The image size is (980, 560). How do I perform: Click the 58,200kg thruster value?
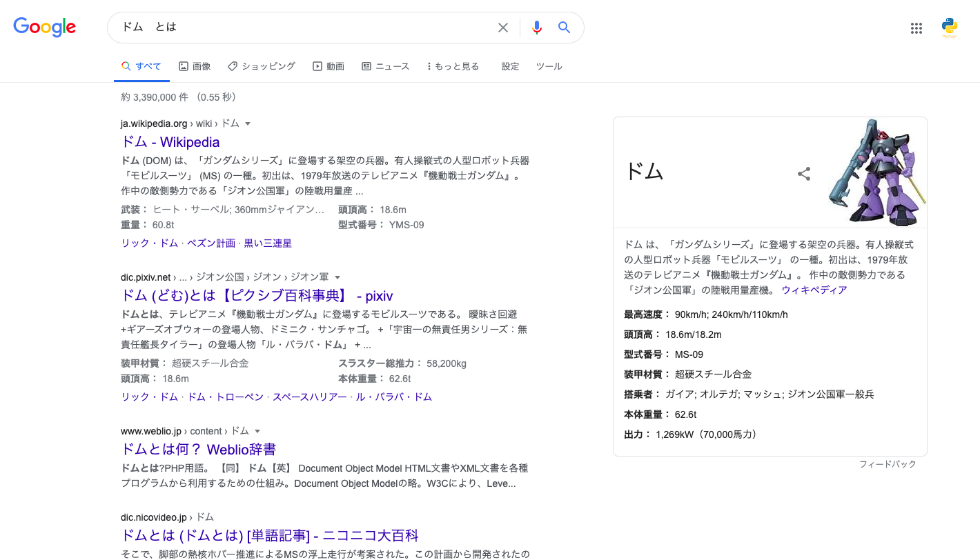[447, 363]
